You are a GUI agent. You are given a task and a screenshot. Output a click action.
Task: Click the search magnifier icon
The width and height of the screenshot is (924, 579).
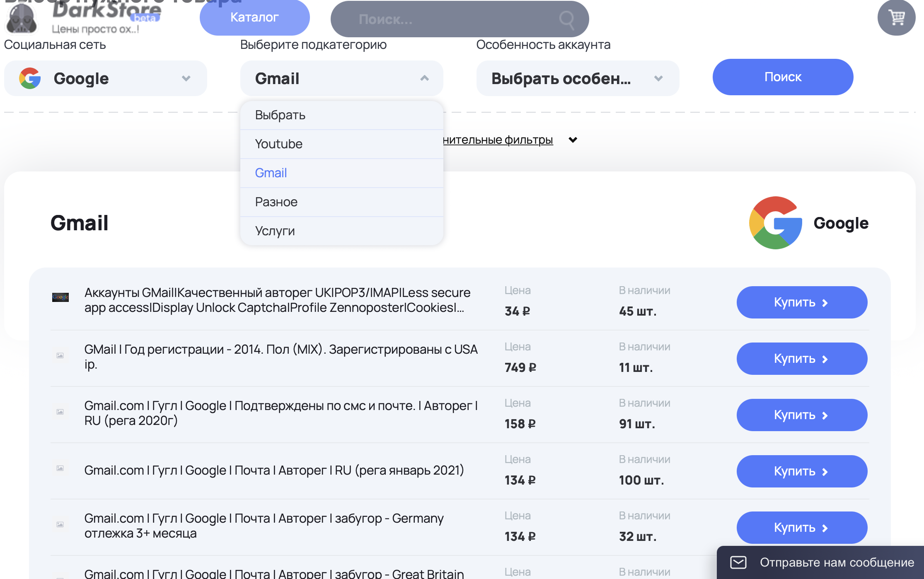(x=566, y=19)
